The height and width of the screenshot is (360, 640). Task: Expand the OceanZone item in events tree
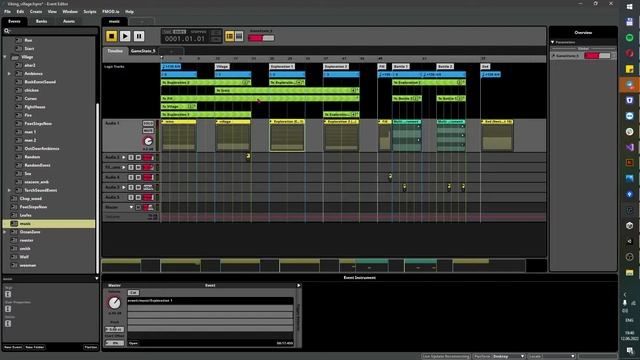coord(5,232)
